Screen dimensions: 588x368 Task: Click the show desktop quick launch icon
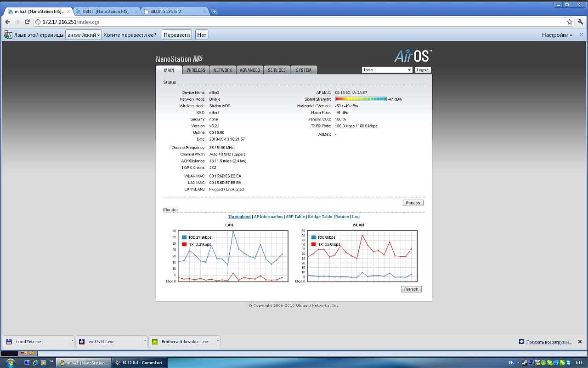[x=27, y=363]
